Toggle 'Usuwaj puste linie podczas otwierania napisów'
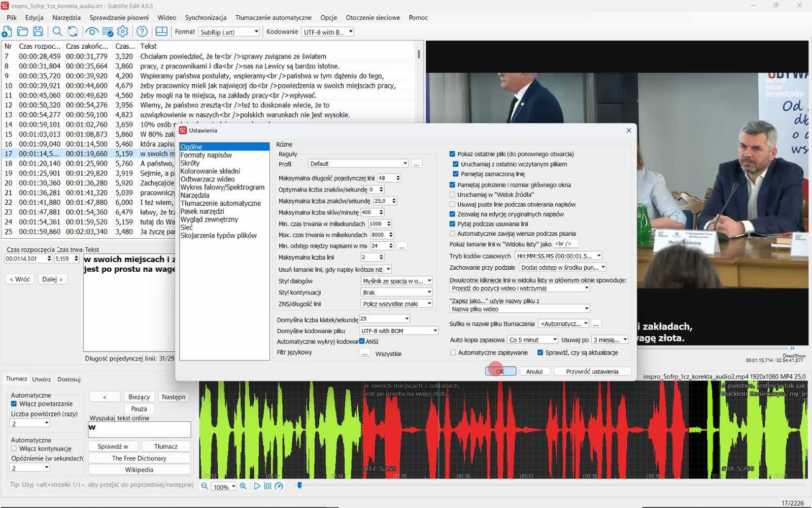This screenshot has height=508, width=812. (452, 204)
